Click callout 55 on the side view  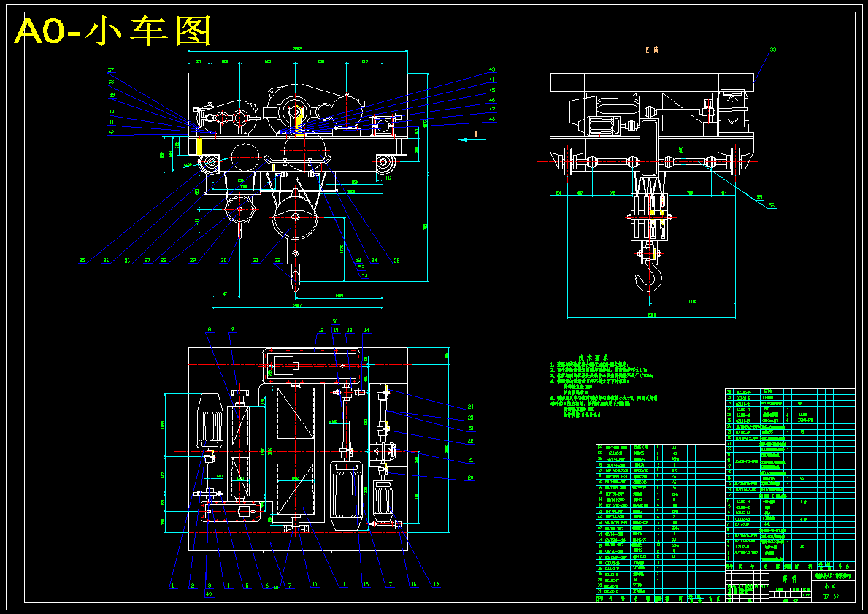(759, 197)
